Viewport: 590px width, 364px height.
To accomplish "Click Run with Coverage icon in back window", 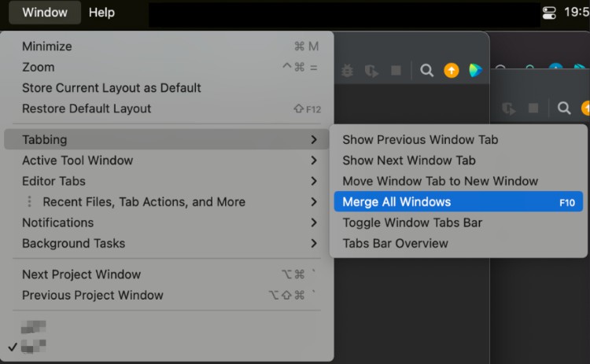I will (509, 108).
